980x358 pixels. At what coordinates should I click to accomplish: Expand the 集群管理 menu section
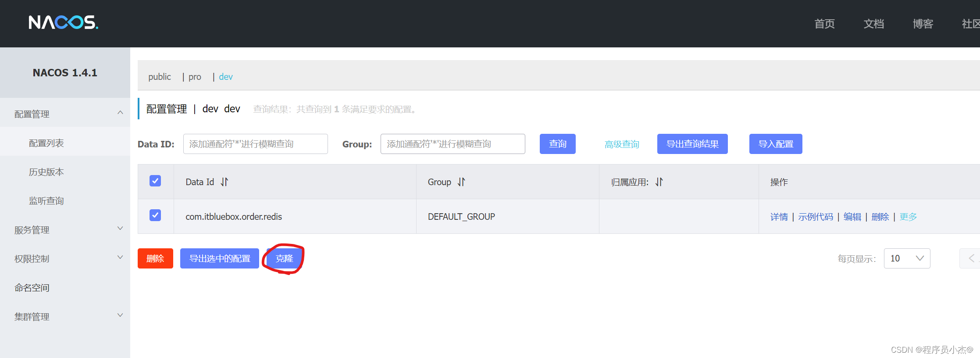65,316
